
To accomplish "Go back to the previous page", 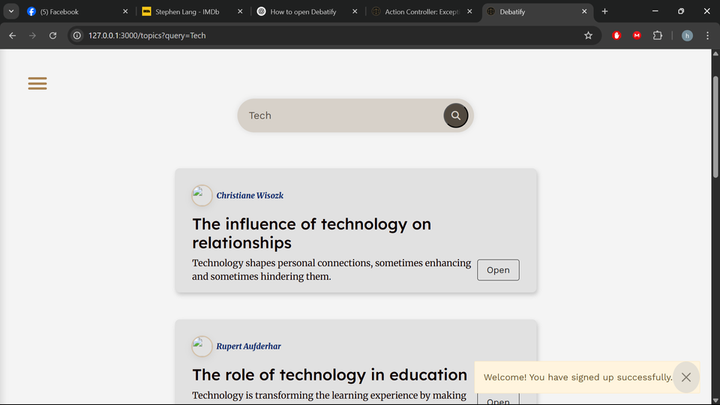I will pyautogui.click(x=12, y=35).
